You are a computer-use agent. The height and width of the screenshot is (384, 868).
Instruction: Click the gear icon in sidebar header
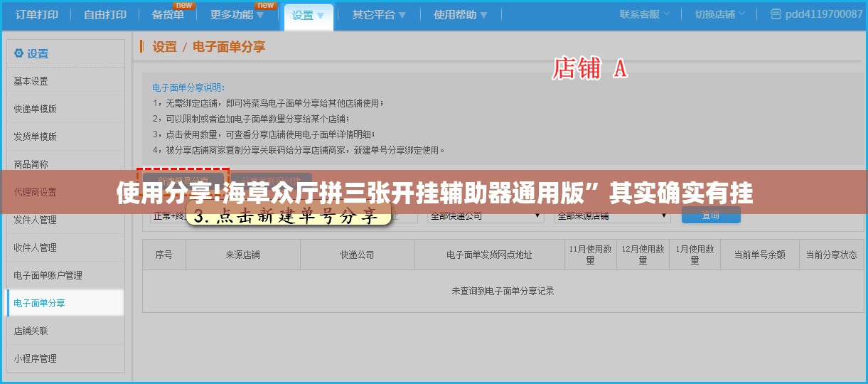(x=18, y=53)
